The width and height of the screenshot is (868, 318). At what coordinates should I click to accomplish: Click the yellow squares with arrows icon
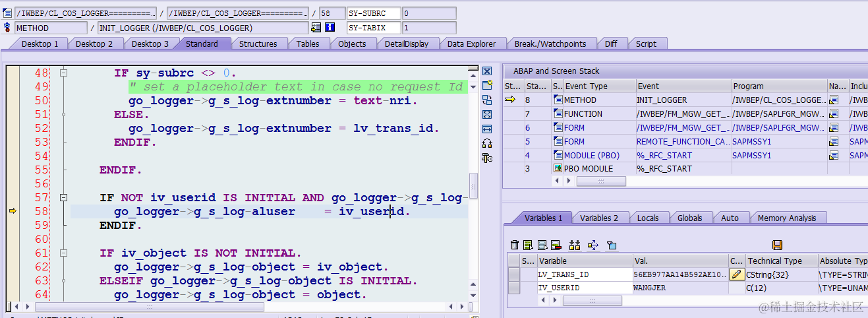click(575, 245)
